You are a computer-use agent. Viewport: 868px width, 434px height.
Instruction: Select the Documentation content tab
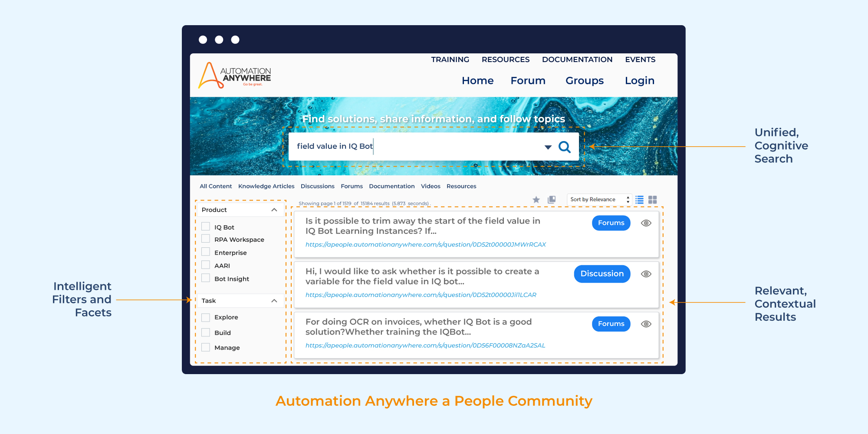pyautogui.click(x=392, y=186)
